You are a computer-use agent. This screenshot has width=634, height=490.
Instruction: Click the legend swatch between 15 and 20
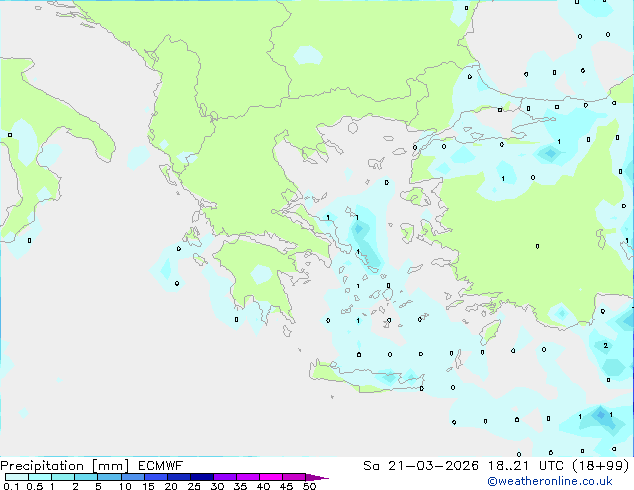156,477
